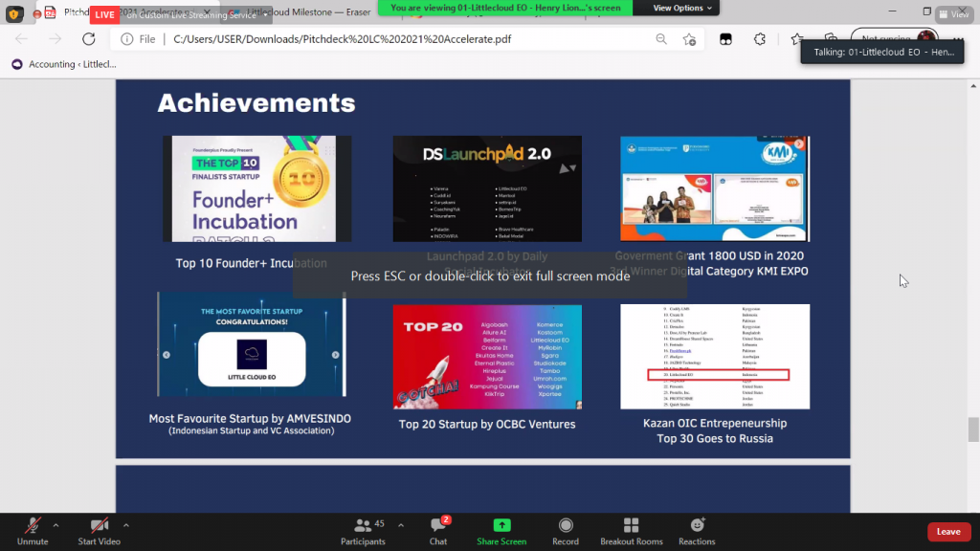This screenshot has height=551, width=980.
Task: Go back in the browser
Action: [x=21, y=38]
